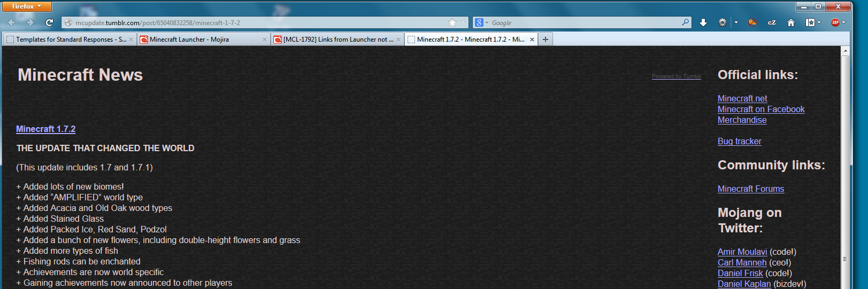
Task: Click the Mojira favicon on MCL-1792 tab
Action: [x=278, y=40]
